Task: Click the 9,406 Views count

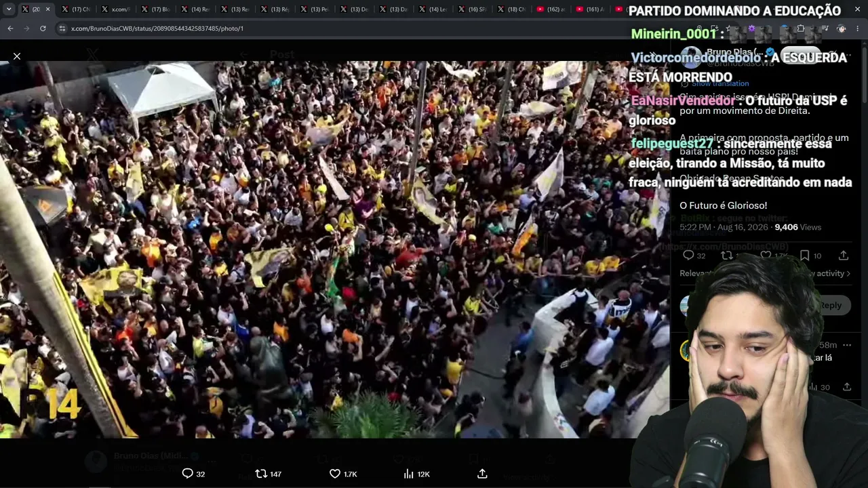Action: 797,227
